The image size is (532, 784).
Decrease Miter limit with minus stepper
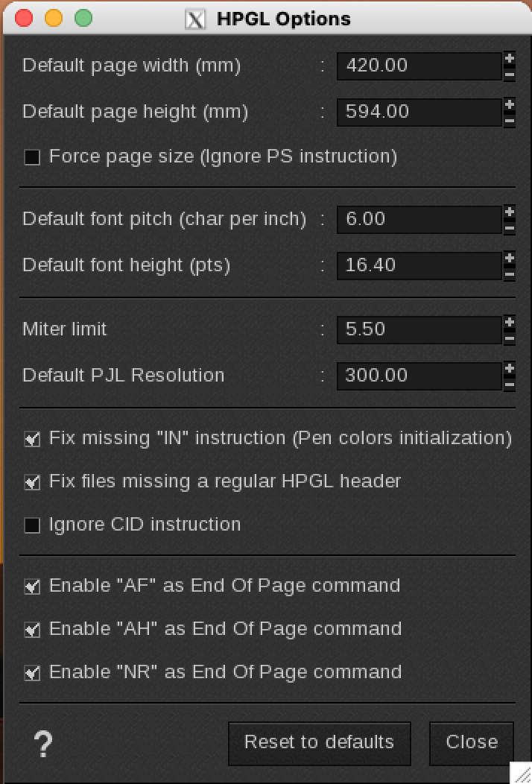pos(510,337)
